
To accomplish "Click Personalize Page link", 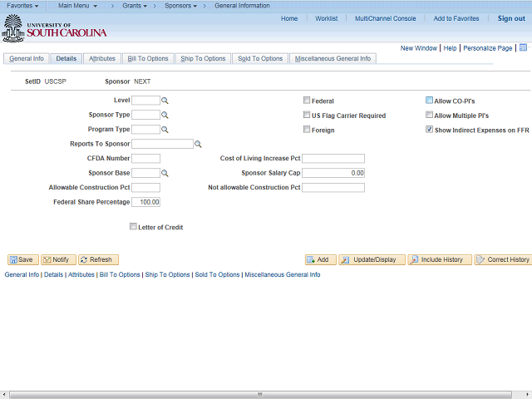I will [488, 48].
